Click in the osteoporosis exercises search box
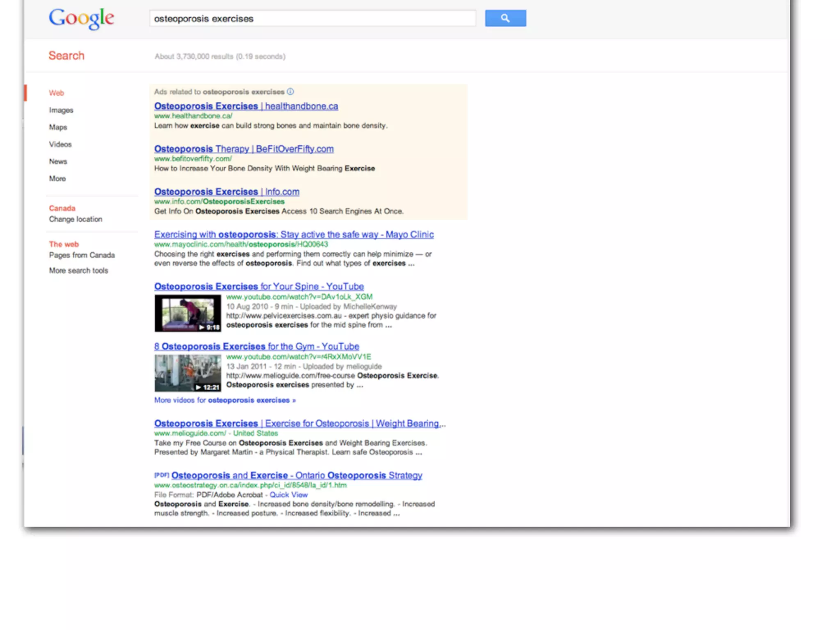 [312, 18]
